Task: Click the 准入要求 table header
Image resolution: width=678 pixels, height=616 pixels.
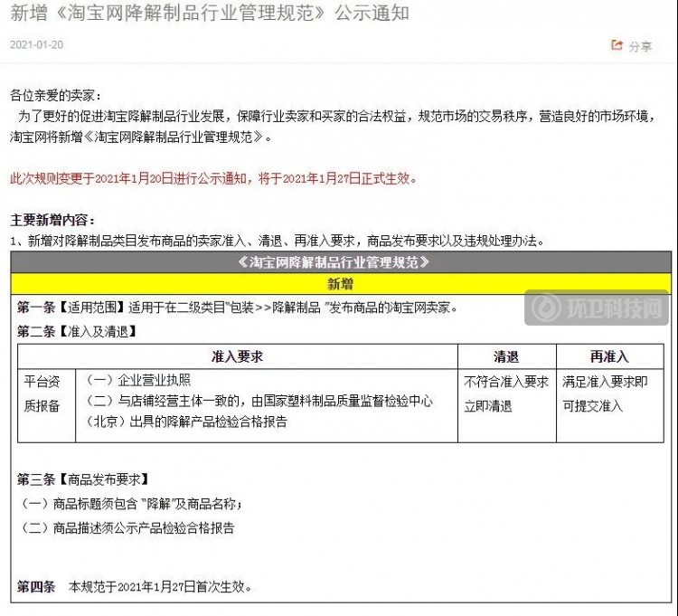Action: pos(238,356)
